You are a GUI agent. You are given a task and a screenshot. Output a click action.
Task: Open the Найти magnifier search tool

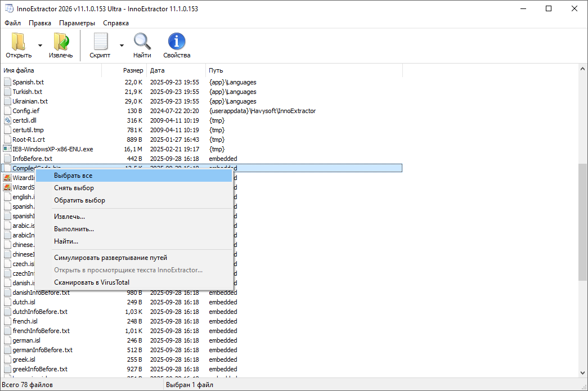pos(142,43)
